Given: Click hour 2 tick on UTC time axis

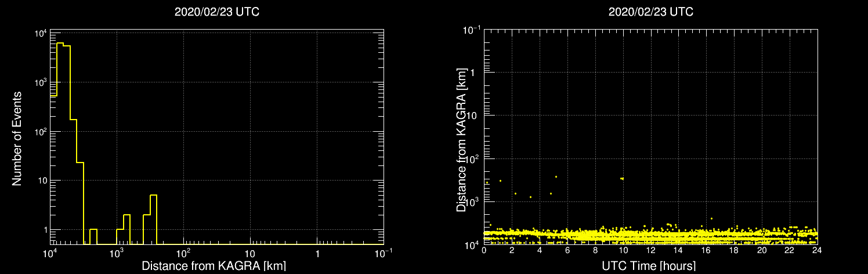Looking at the screenshot, I should pos(512,250).
